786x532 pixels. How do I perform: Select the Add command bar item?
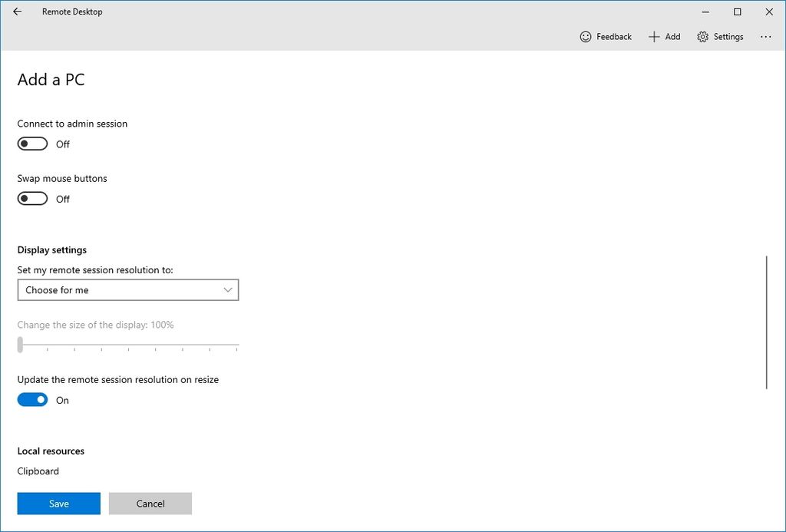click(x=665, y=36)
